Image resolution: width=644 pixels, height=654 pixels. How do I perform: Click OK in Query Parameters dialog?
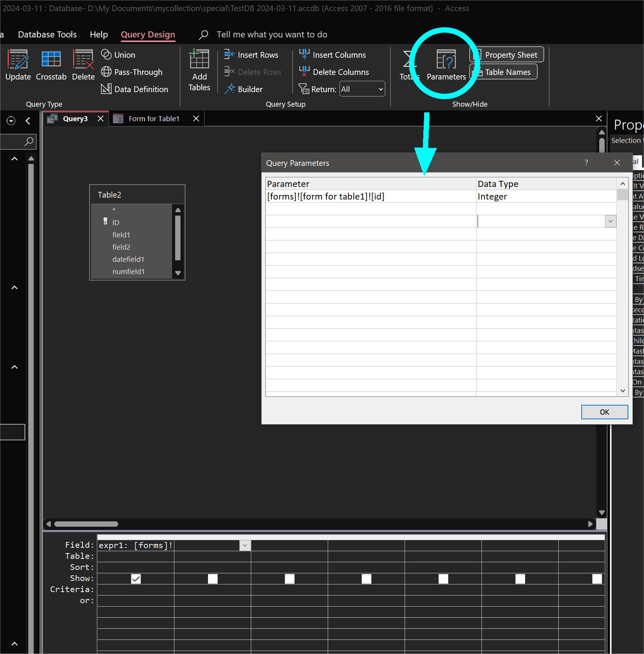pos(605,412)
